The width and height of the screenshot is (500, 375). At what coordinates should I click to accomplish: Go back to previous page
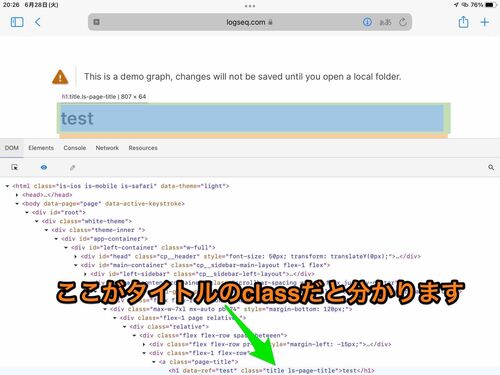tap(38, 22)
